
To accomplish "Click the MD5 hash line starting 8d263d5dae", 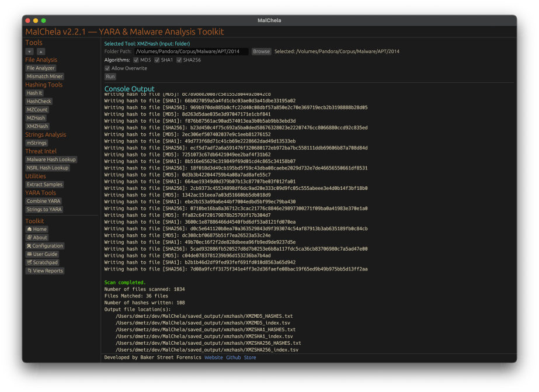I will tap(187, 114).
